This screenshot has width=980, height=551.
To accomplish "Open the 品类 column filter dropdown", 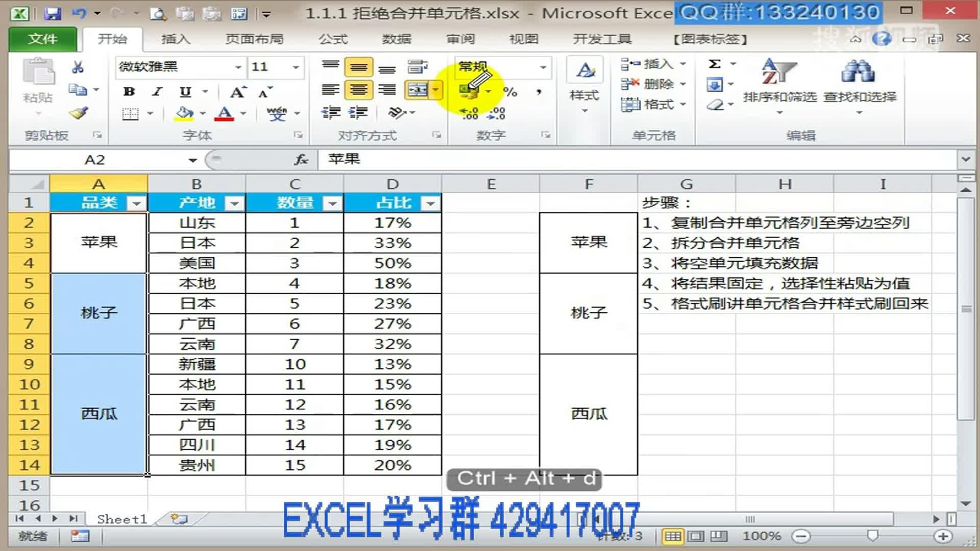I will (136, 202).
